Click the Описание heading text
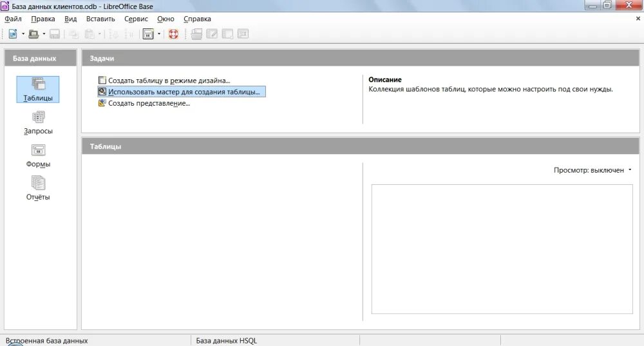The width and height of the screenshot is (644, 346). pos(385,80)
